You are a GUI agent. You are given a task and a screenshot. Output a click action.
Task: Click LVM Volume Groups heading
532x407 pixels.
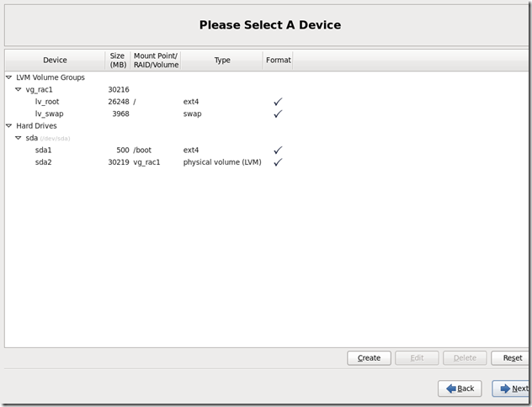51,77
